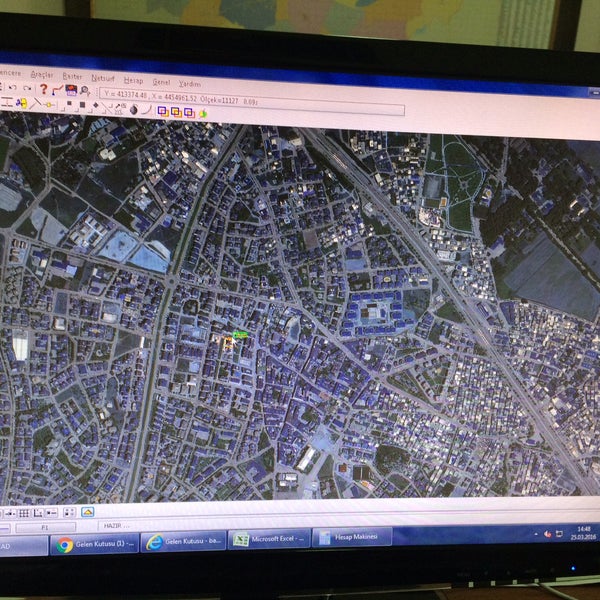Click the orange highlighted parcel on map
Image resolution: width=600 pixels, height=600 pixels.
pos(228,343)
